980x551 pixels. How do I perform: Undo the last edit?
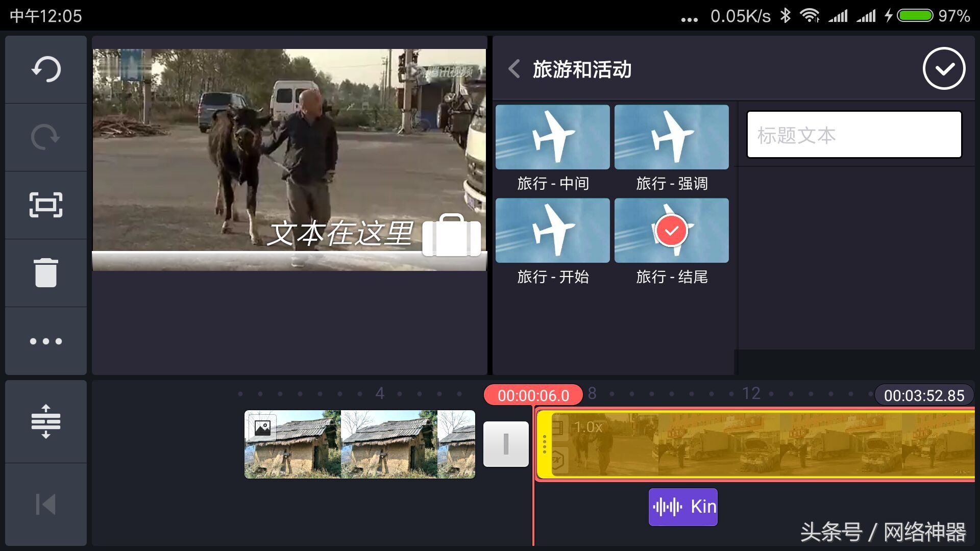[45, 69]
